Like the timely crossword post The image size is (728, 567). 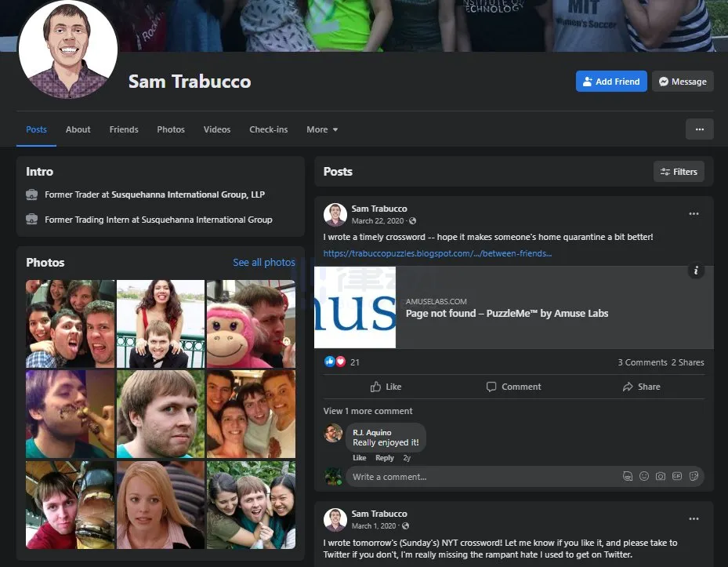click(386, 387)
